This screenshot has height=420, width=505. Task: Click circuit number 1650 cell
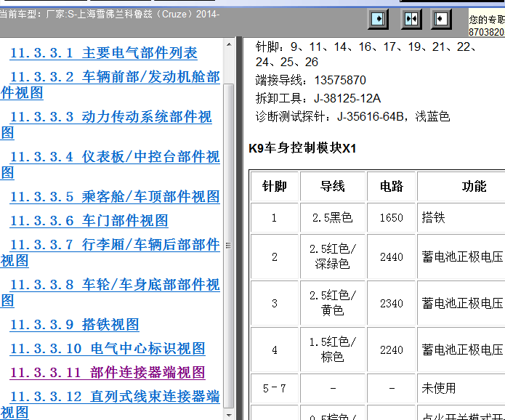pos(392,218)
